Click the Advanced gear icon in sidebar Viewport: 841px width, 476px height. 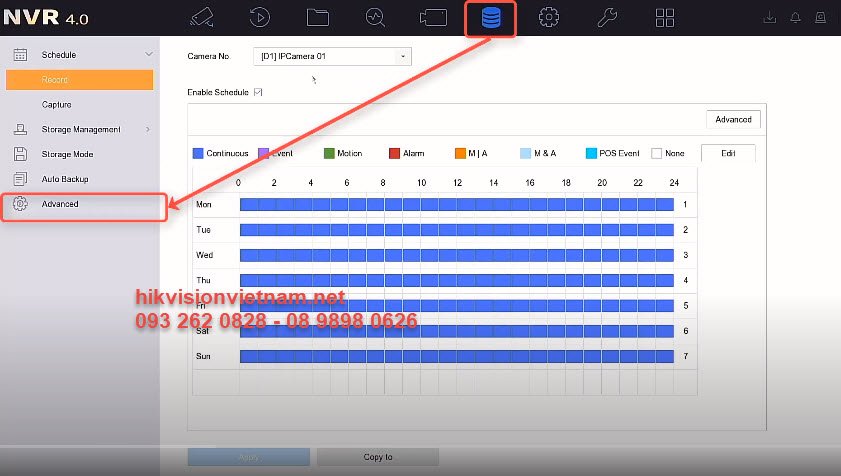click(20, 204)
